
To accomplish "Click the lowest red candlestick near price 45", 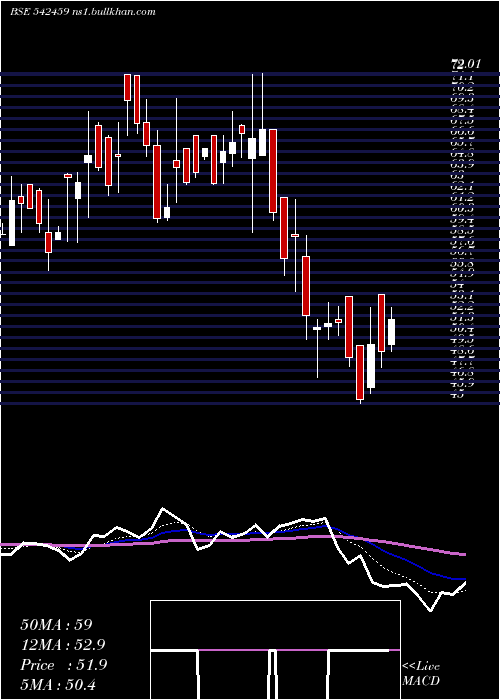I will [360, 372].
